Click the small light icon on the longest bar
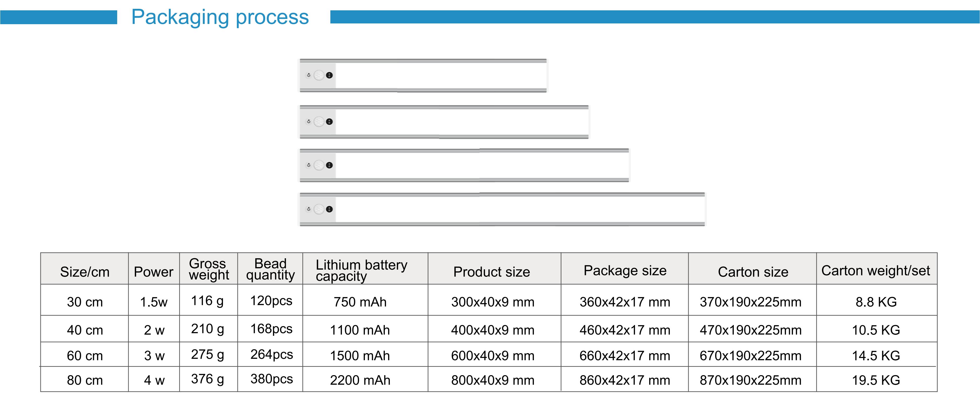980x420 pixels. (308, 209)
